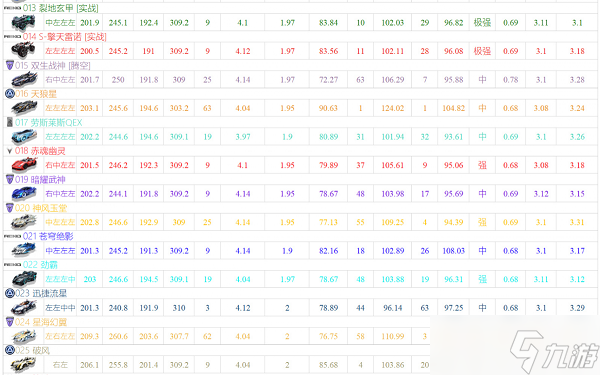The image size is (600, 375).
Task: Click the round A badge before 016 天狼星
Action: point(10,94)
